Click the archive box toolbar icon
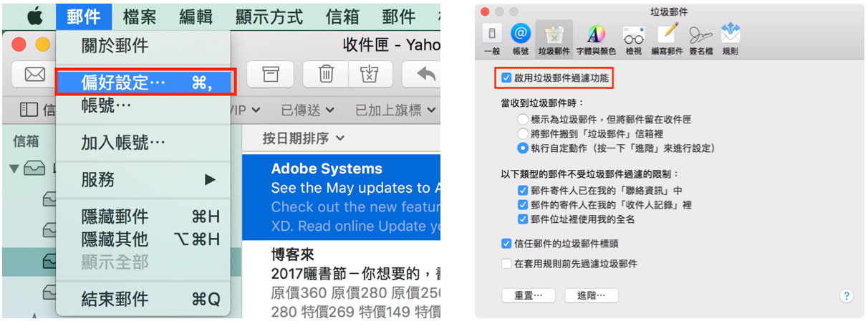This screenshot has height=324, width=868. [271, 74]
